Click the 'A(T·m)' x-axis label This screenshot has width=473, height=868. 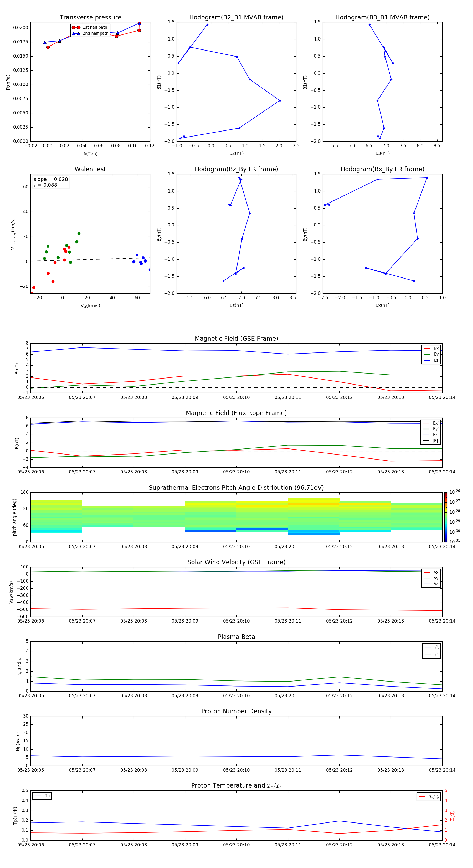[x=90, y=154]
